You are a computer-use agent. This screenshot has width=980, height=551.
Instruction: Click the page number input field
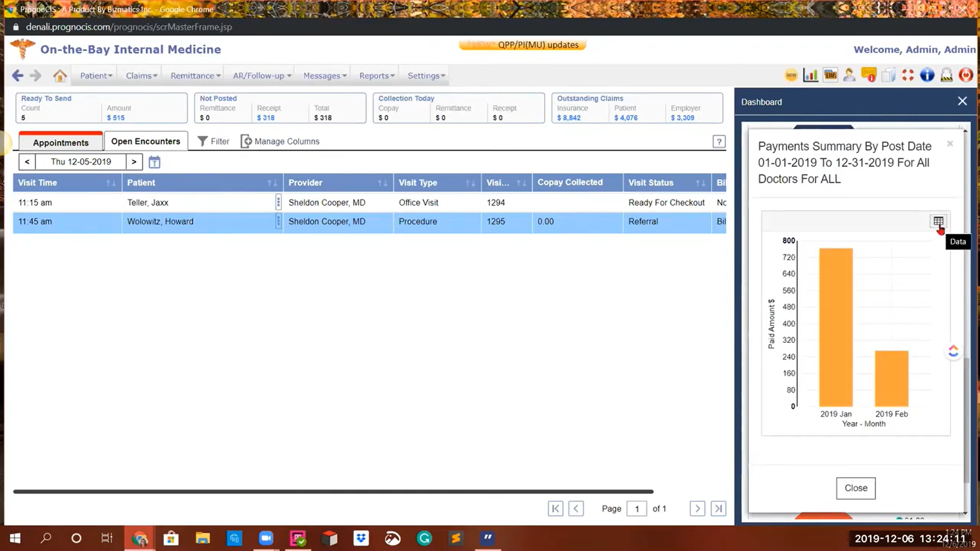click(x=636, y=509)
